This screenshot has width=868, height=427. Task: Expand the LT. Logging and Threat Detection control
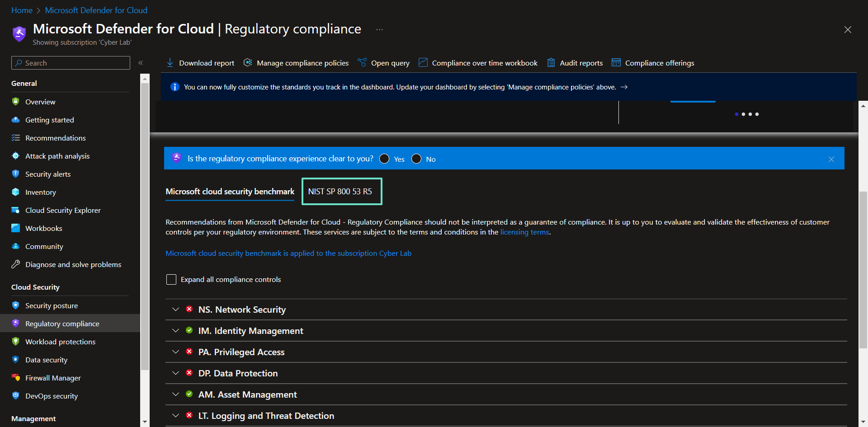[x=175, y=416]
